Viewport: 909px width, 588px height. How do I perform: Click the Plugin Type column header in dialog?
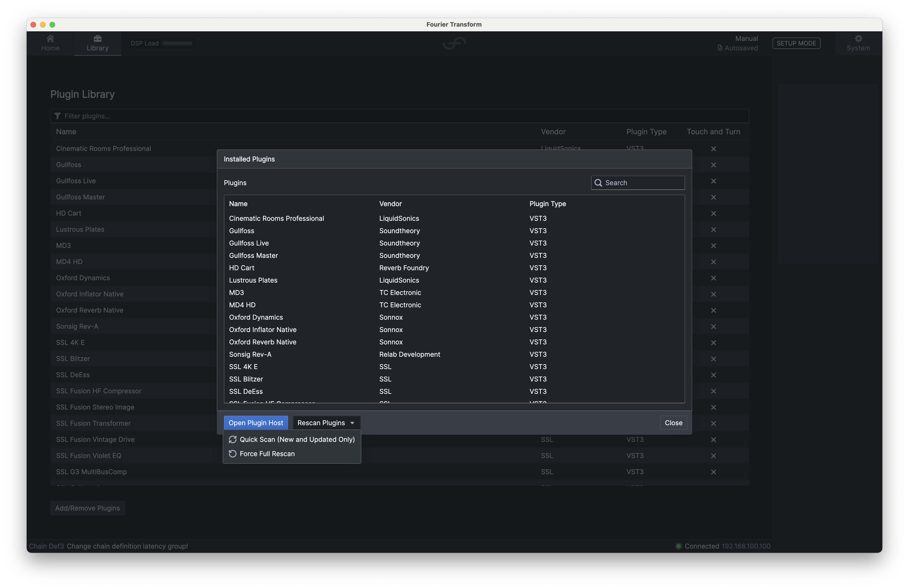[547, 203]
